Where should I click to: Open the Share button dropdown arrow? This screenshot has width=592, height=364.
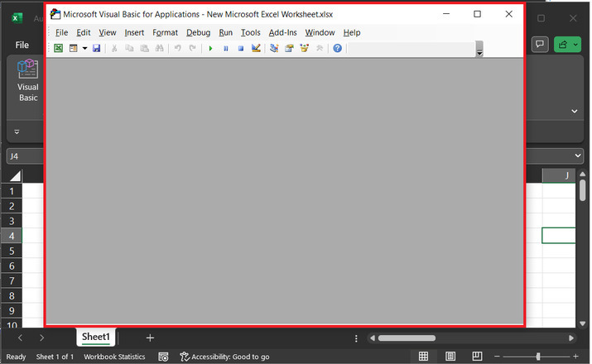(x=575, y=45)
